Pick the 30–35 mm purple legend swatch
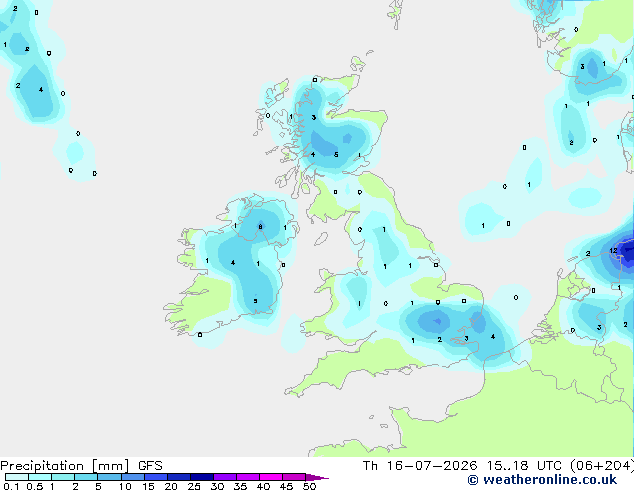634x490 pixels. pyautogui.click(x=225, y=477)
